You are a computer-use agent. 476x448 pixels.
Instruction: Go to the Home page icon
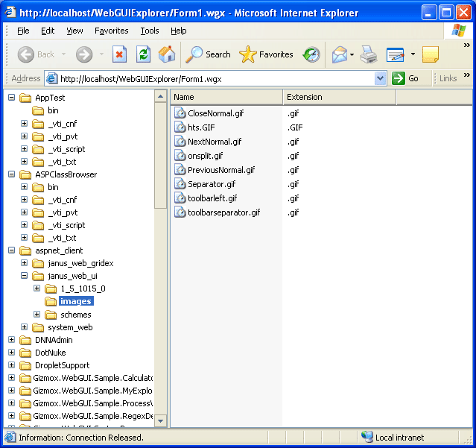[x=167, y=54]
